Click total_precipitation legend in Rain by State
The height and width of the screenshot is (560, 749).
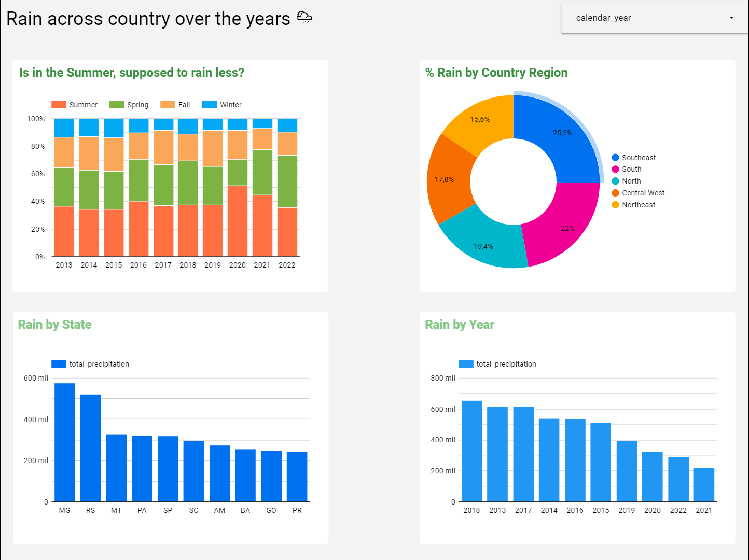click(x=90, y=364)
